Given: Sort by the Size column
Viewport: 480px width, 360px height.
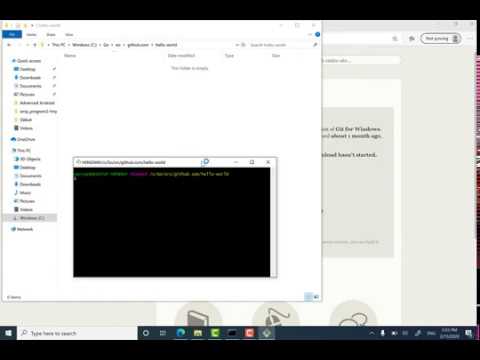Looking at the screenshot, I should (276, 55).
